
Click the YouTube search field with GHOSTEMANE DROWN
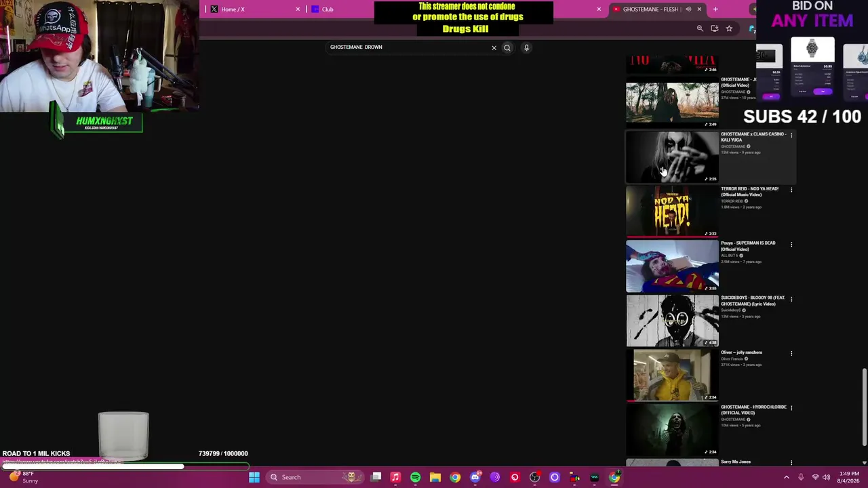point(407,47)
